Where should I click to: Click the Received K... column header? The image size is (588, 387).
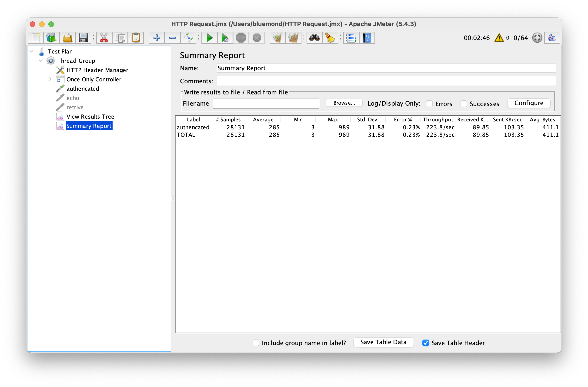click(x=473, y=120)
